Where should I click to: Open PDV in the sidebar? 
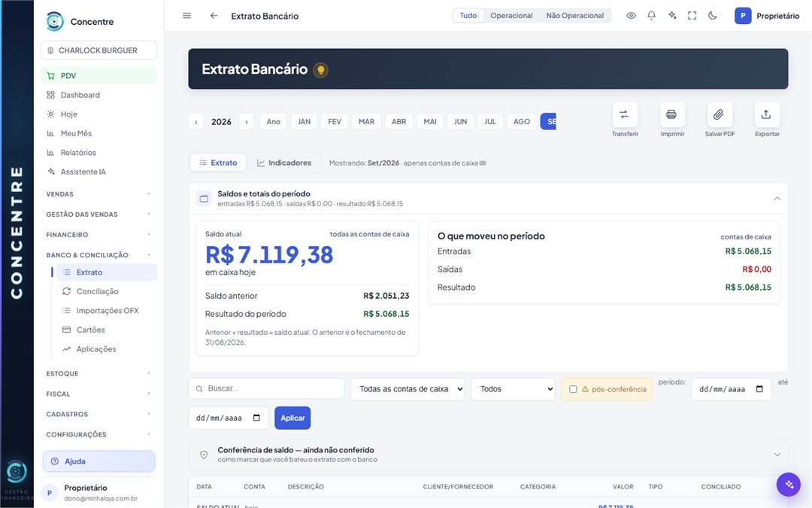pos(99,76)
